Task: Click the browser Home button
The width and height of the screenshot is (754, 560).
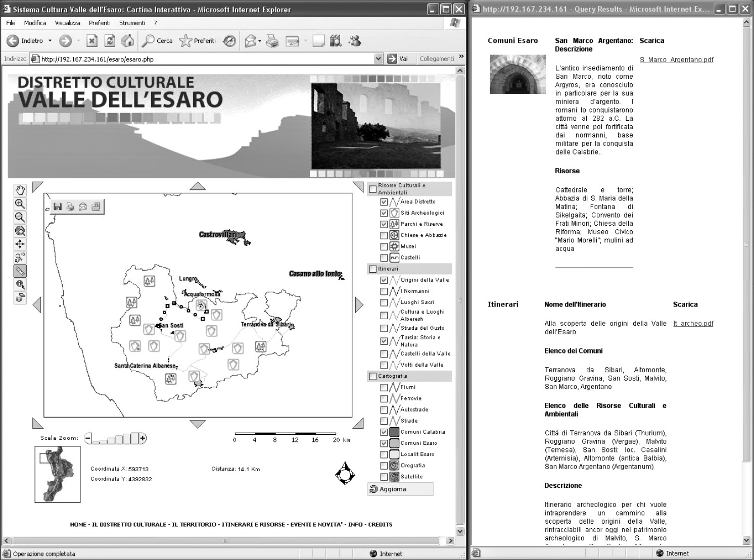Action: coord(128,41)
